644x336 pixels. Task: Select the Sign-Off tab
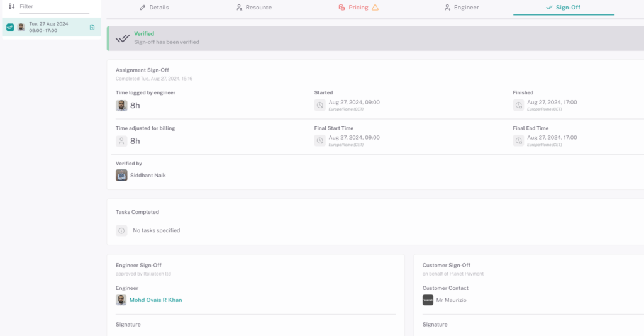(563, 8)
